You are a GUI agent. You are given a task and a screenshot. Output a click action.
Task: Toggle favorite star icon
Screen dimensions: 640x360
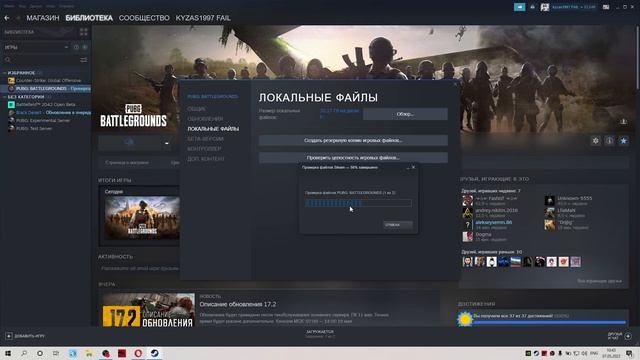(624, 141)
